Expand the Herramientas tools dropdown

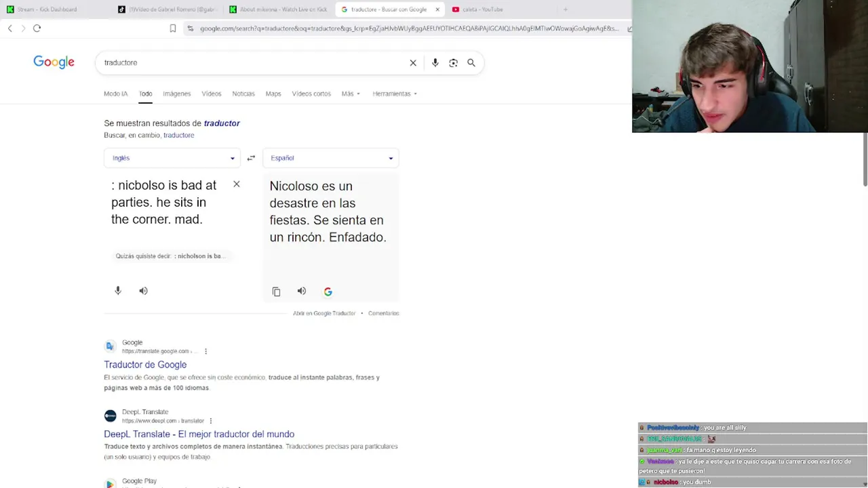click(x=395, y=94)
